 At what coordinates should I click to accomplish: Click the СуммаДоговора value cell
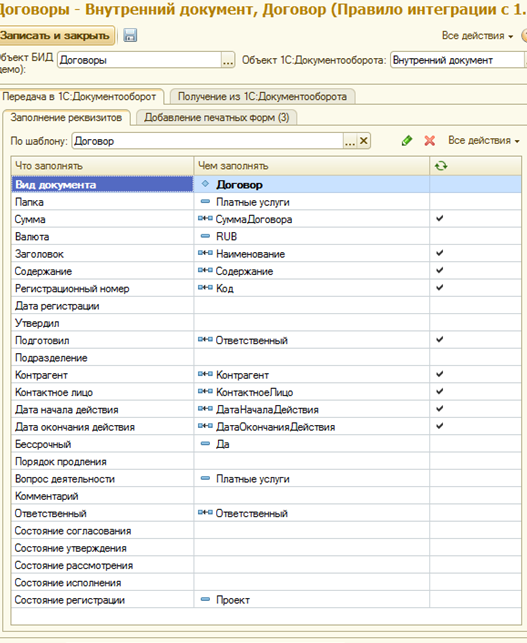tap(312, 219)
